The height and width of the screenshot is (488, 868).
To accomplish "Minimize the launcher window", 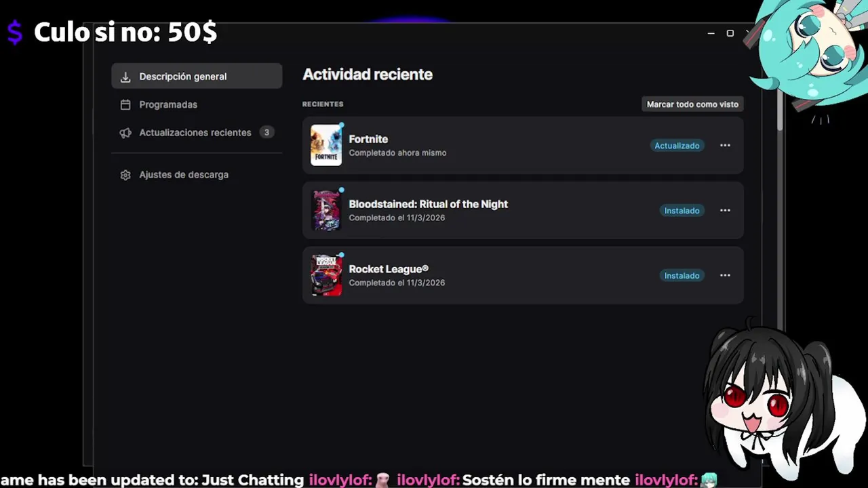I will [x=711, y=33].
